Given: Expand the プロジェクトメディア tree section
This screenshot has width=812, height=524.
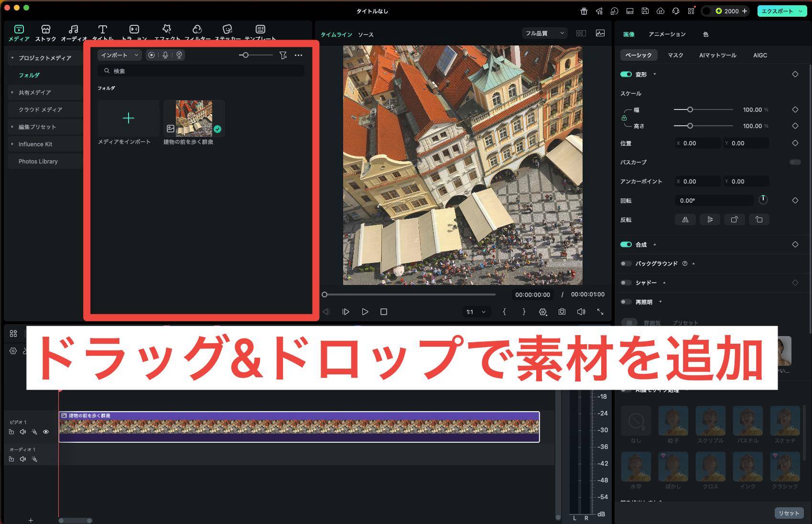Looking at the screenshot, I should pos(12,58).
